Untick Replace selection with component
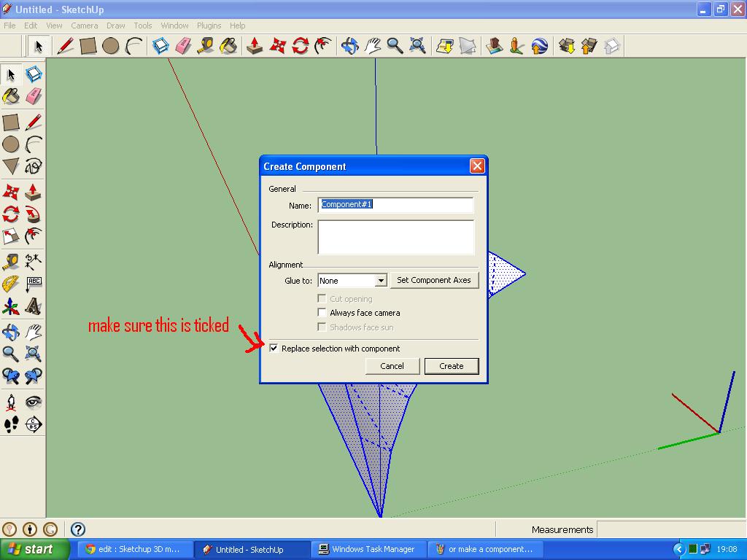This screenshot has height=560, width=747. (274, 349)
